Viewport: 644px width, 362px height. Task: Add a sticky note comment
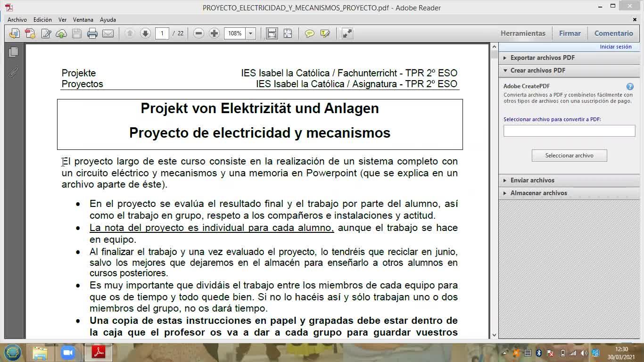click(x=310, y=33)
